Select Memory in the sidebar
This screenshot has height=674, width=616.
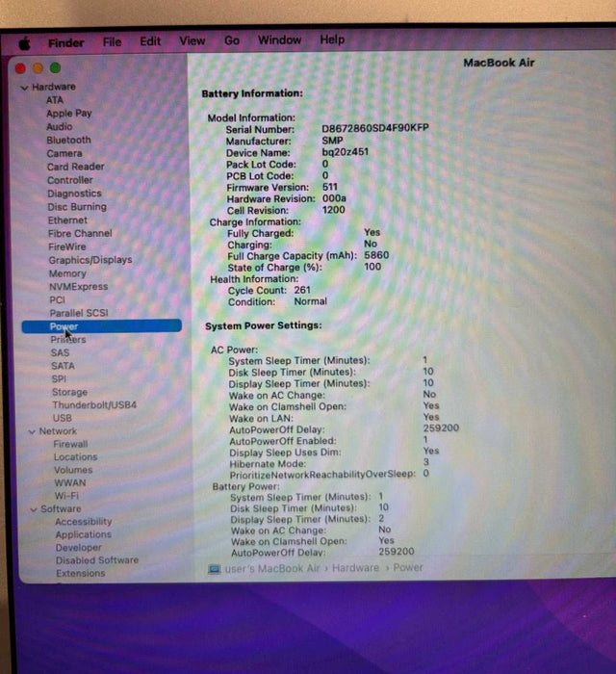coord(67,273)
